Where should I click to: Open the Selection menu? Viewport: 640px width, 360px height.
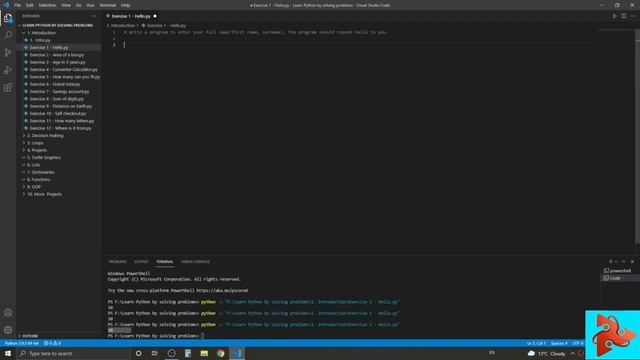[x=47, y=5]
